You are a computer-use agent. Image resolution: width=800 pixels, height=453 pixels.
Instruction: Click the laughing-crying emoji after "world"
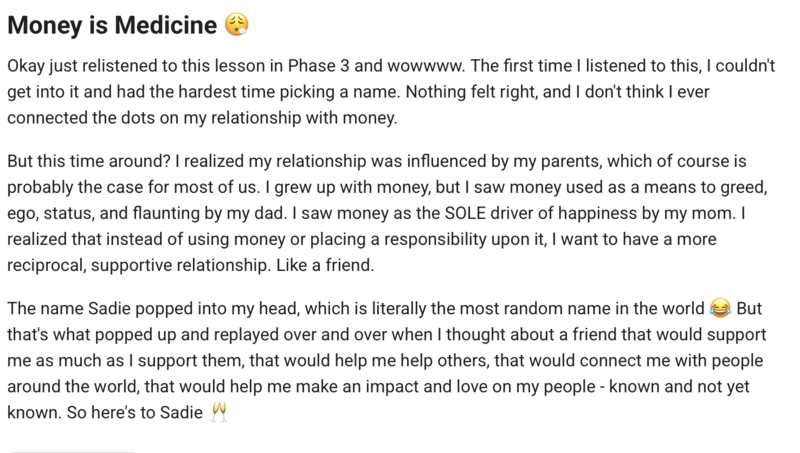point(720,308)
